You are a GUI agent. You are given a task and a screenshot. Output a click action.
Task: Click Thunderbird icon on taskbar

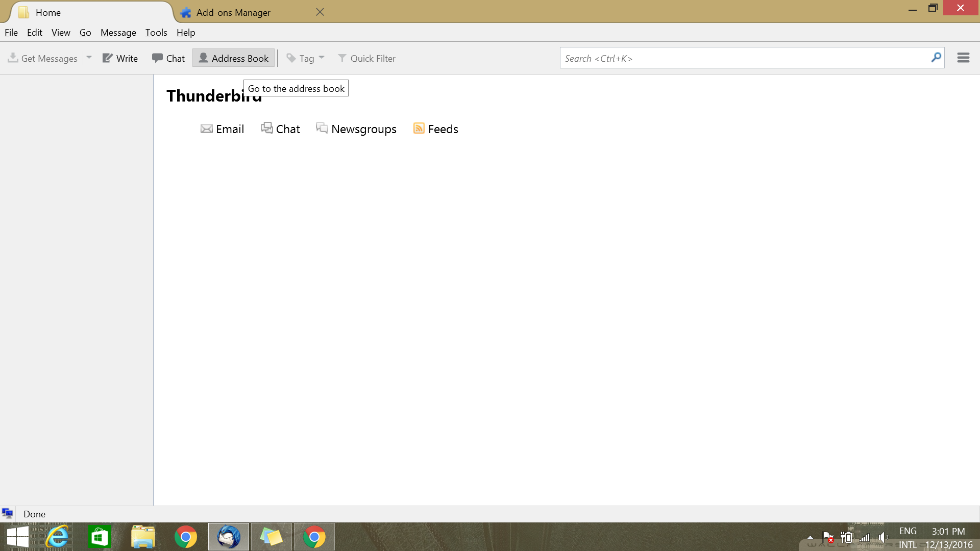click(229, 537)
